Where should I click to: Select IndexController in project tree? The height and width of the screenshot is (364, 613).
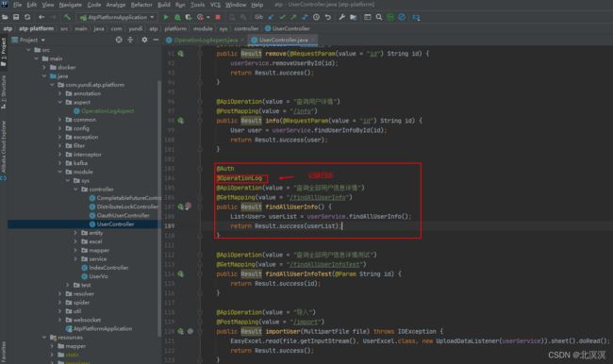[105, 268]
